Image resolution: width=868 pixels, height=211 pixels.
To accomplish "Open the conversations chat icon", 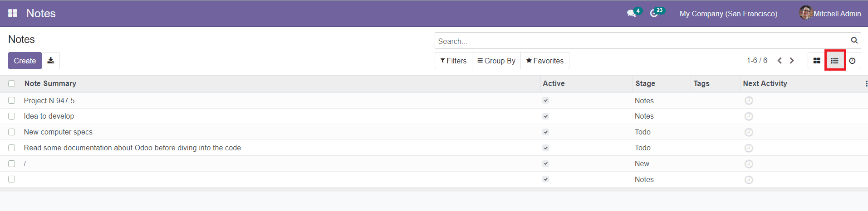I will pyautogui.click(x=632, y=14).
